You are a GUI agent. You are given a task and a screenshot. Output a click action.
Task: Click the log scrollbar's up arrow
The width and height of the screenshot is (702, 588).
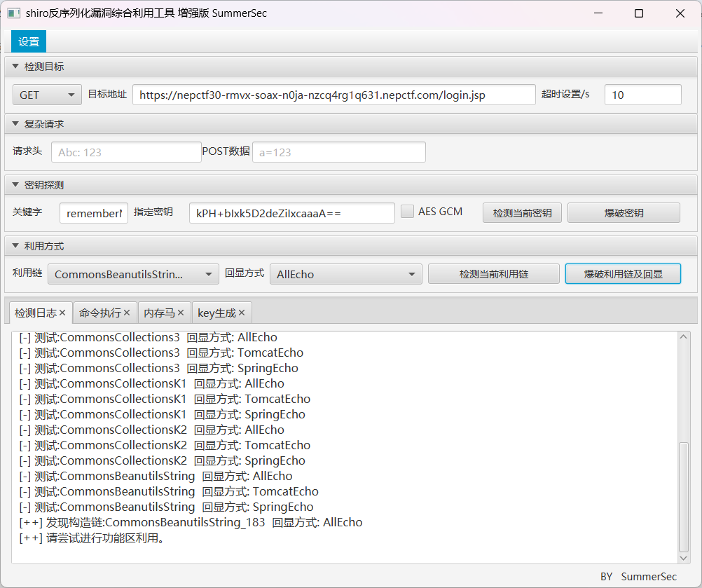(x=684, y=338)
